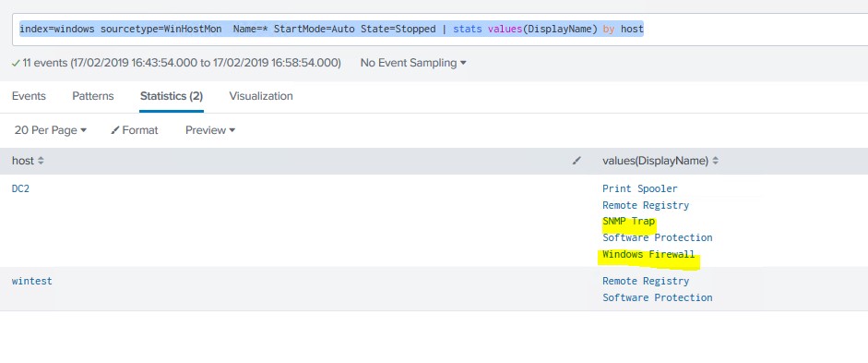
Task: Sort by values(DisplayName) column header
Action: (x=660, y=162)
